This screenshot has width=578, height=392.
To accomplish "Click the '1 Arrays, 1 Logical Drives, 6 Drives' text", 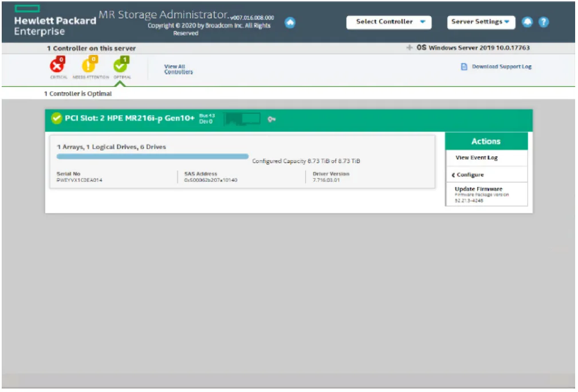I will coord(111,147).
